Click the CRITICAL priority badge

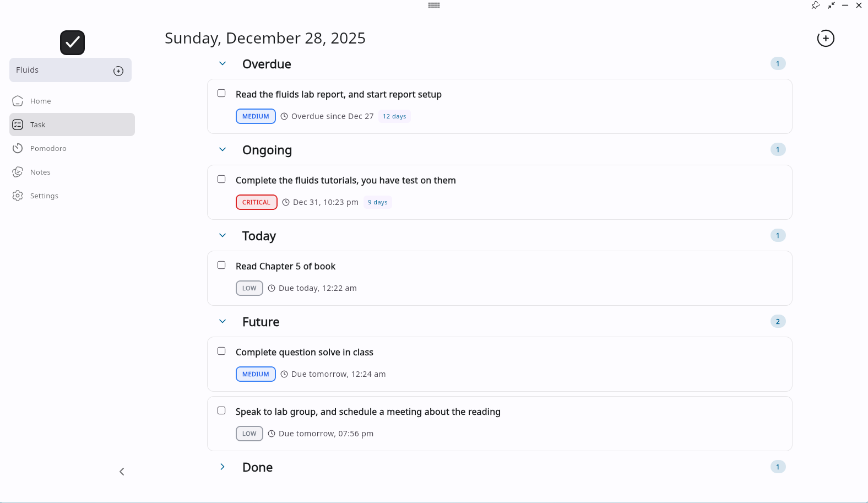click(x=257, y=202)
